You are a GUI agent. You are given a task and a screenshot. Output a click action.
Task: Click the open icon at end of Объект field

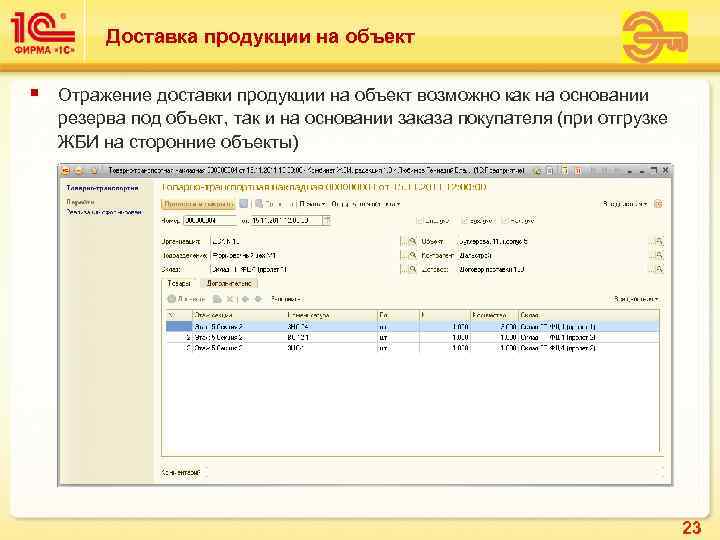[x=658, y=241]
